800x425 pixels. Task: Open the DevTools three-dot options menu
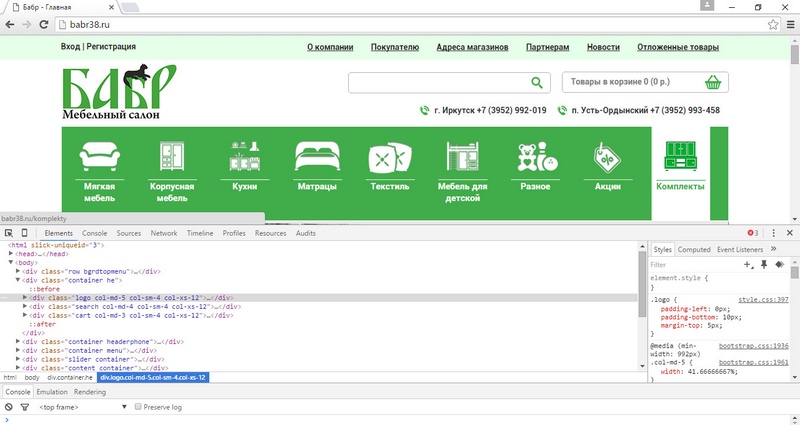point(773,233)
